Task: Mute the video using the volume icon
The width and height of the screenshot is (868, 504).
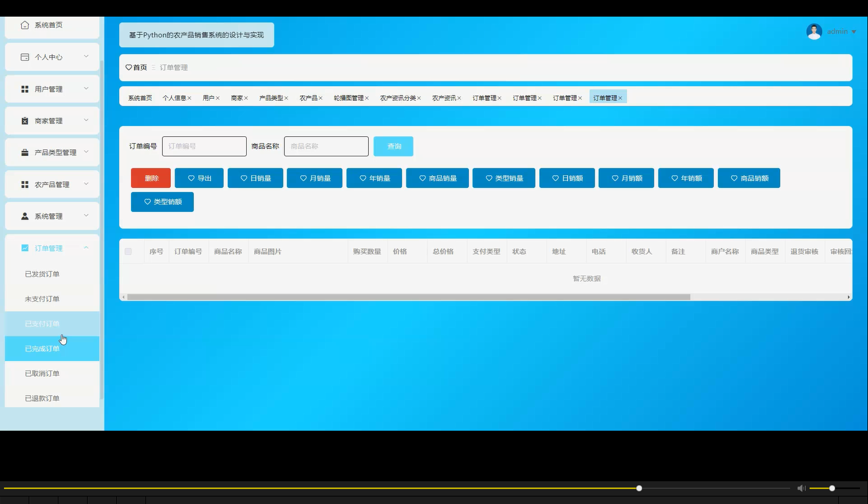Action: coord(801,488)
